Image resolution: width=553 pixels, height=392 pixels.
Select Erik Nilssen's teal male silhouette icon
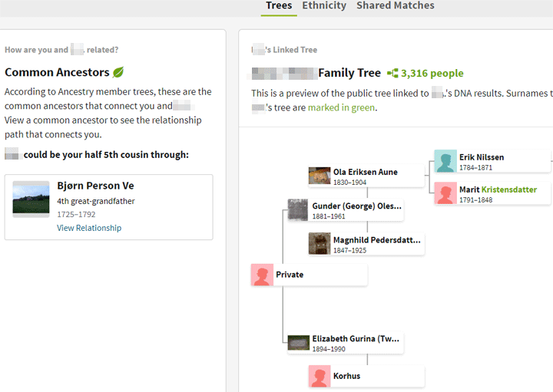click(445, 161)
